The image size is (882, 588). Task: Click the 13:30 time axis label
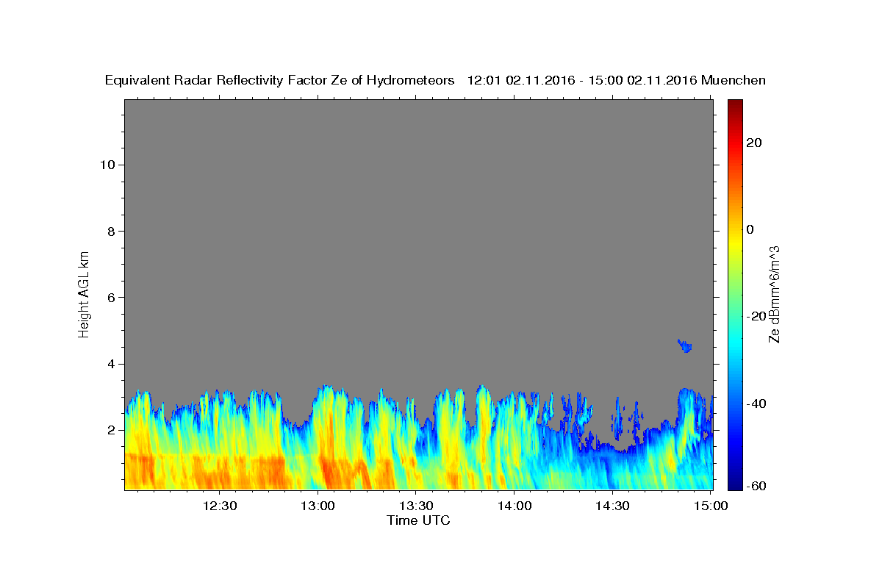tap(417, 506)
